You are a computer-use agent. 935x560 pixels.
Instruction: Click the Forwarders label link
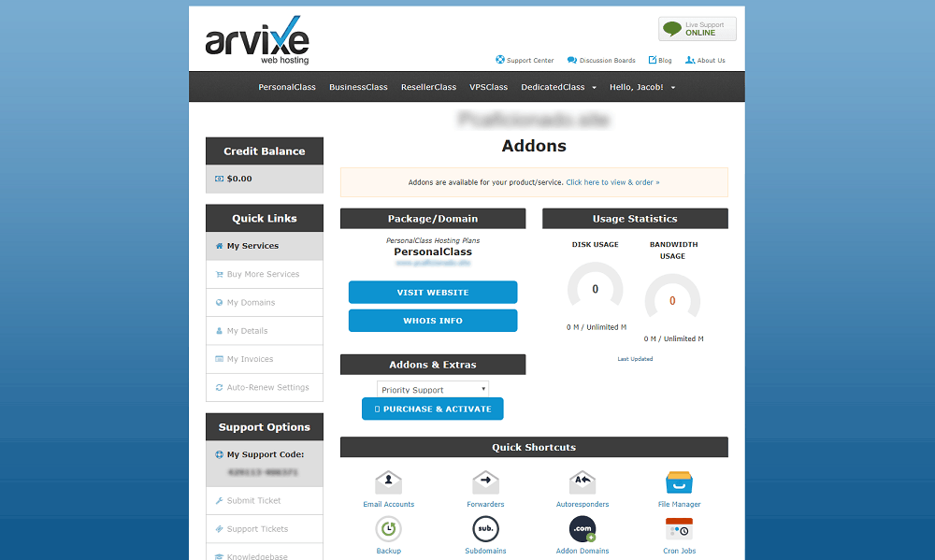coord(485,505)
